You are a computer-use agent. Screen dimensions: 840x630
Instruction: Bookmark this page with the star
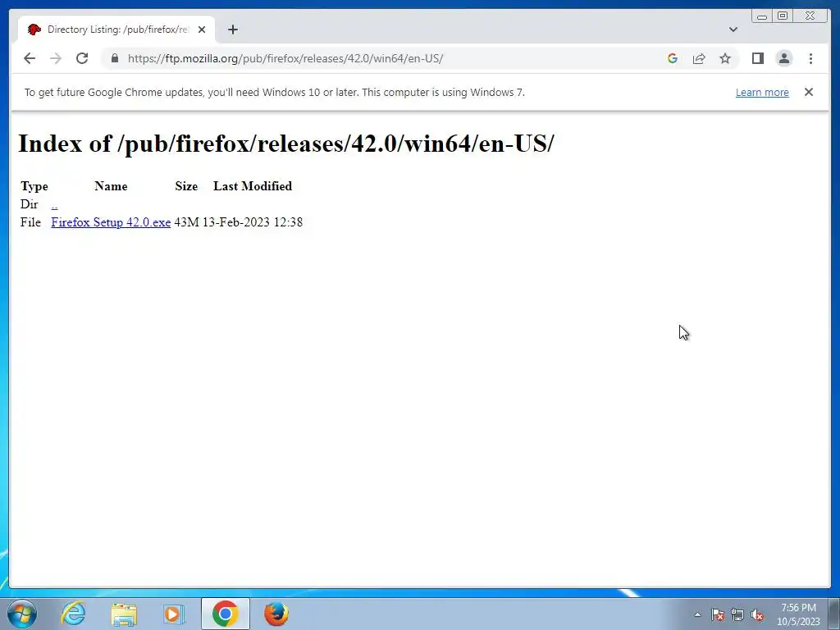pyautogui.click(x=725, y=58)
